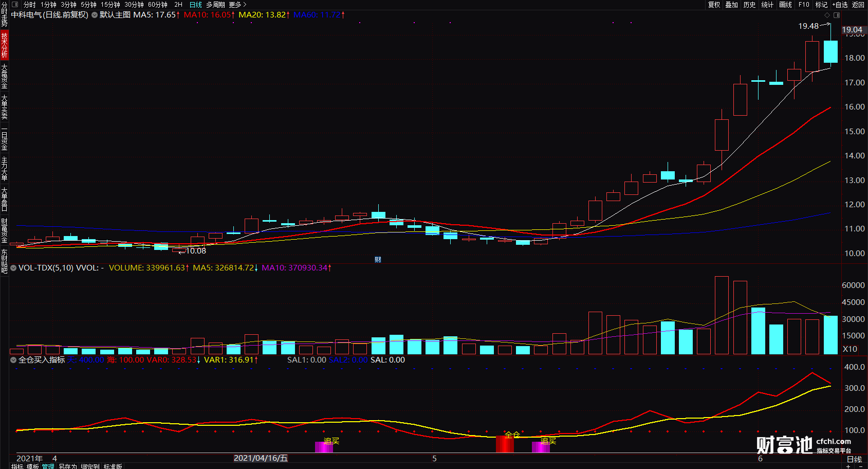Open the 主力大单 sidebar tab
Screen dimensions: 868x469
click(4, 169)
